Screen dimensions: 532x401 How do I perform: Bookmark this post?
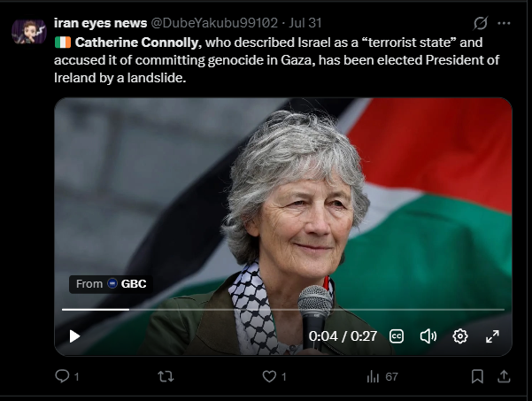click(x=477, y=376)
